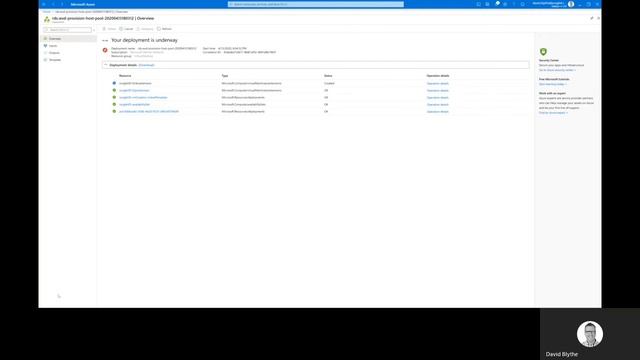The height and width of the screenshot is (360, 640).
Task: Pin this deployment blade to dashboard
Action: [592, 18]
